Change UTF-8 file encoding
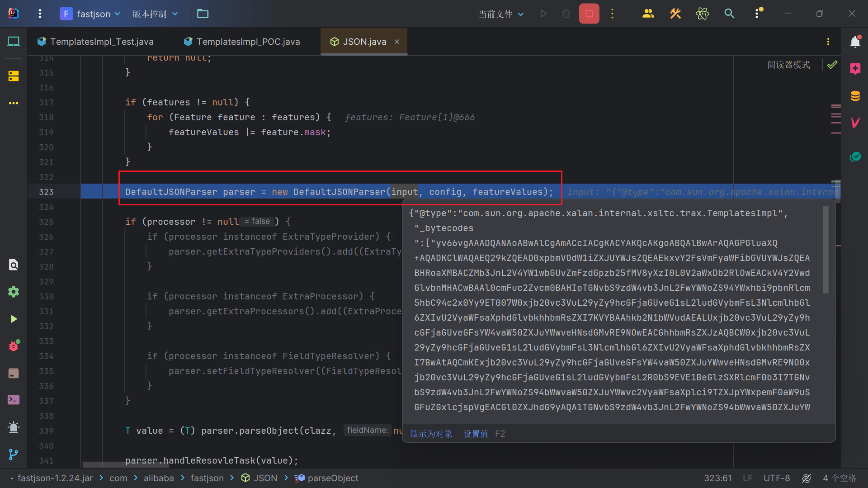The height and width of the screenshot is (488, 868). 777,478
